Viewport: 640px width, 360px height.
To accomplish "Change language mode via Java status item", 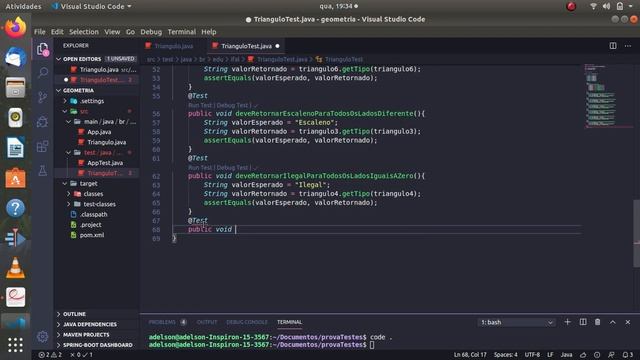I will click(566, 355).
